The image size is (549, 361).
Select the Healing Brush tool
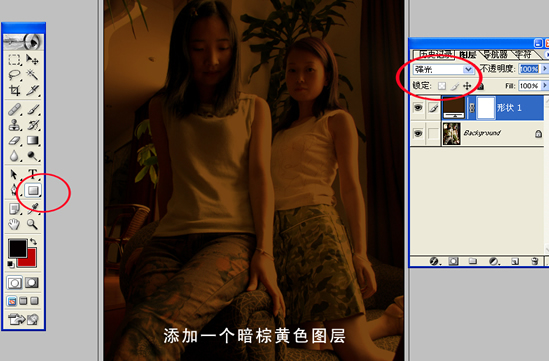pyautogui.click(x=14, y=110)
